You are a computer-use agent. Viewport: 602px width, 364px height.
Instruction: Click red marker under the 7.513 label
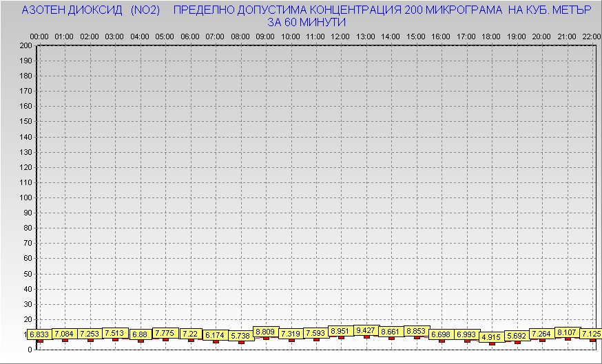tap(115, 339)
